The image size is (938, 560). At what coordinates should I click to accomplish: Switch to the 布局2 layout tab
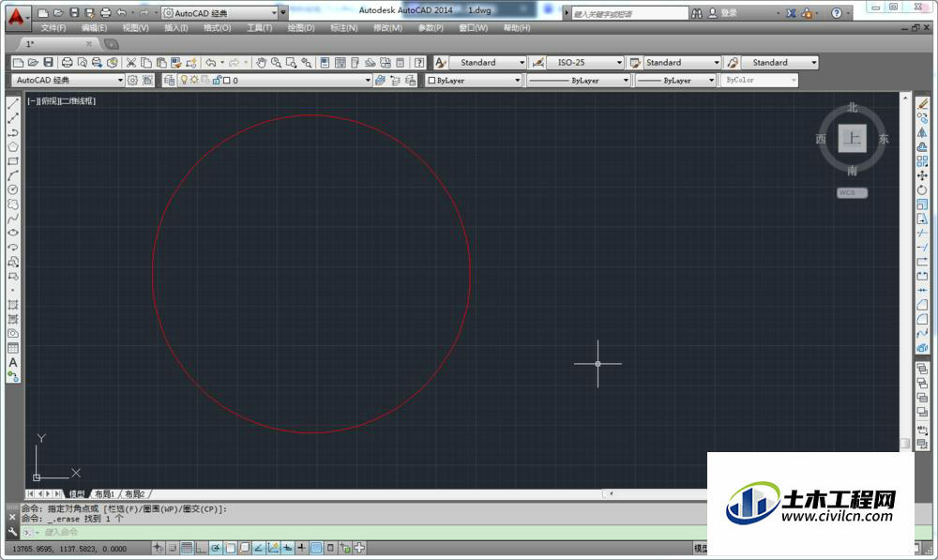(134, 494)
